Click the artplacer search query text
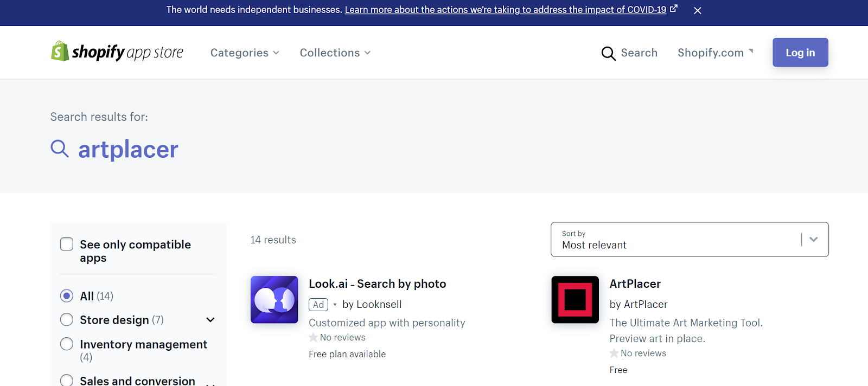Screen dimensions: 868x386 [x=128, y=149]
